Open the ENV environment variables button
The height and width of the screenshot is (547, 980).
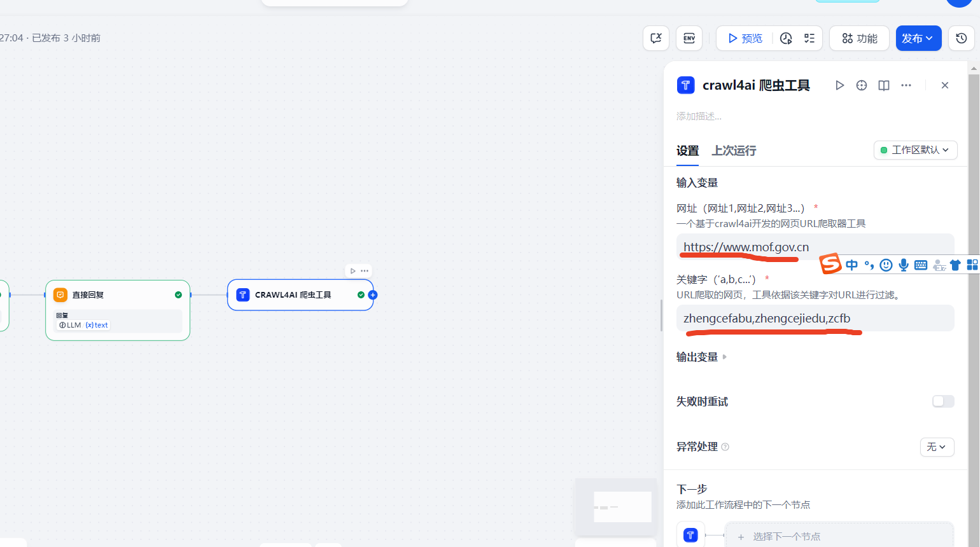point(689,38)
